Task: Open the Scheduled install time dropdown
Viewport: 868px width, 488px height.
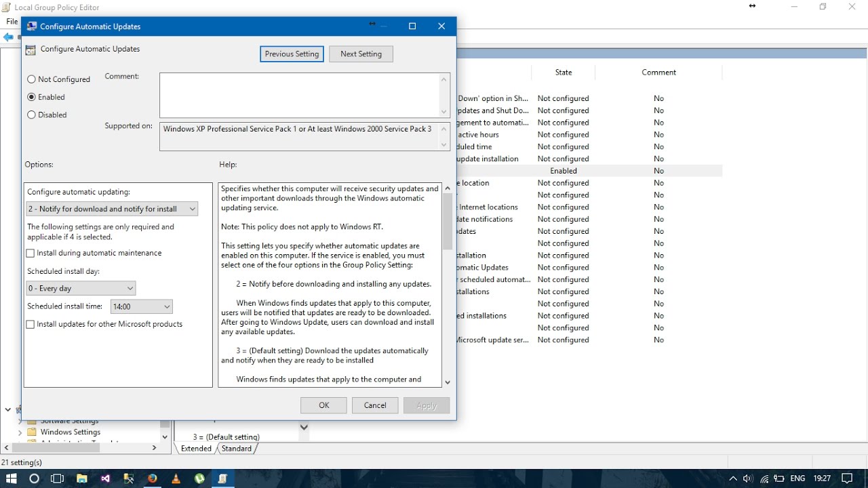Action: 142,306
